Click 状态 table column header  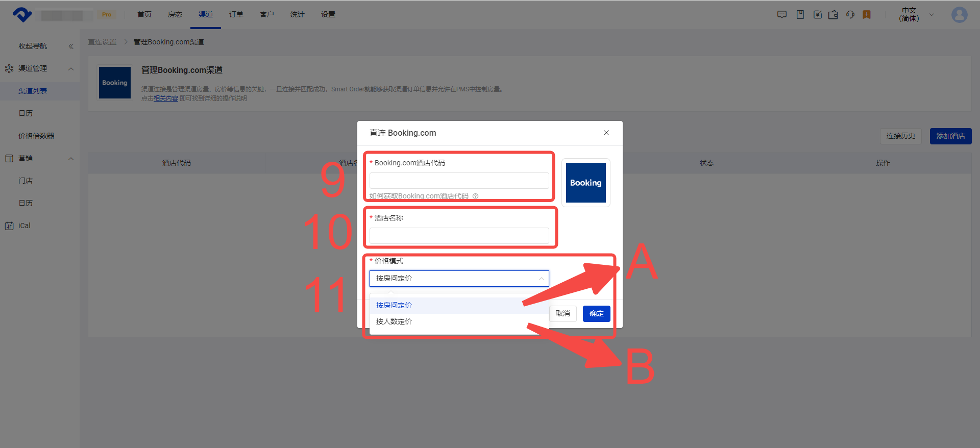(x=707, y=163)
